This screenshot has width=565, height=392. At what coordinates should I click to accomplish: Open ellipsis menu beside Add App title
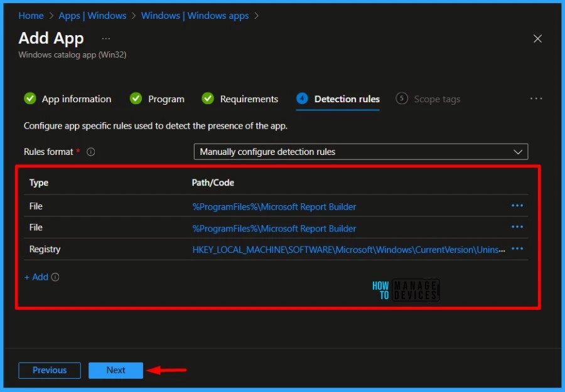point(105,38)
